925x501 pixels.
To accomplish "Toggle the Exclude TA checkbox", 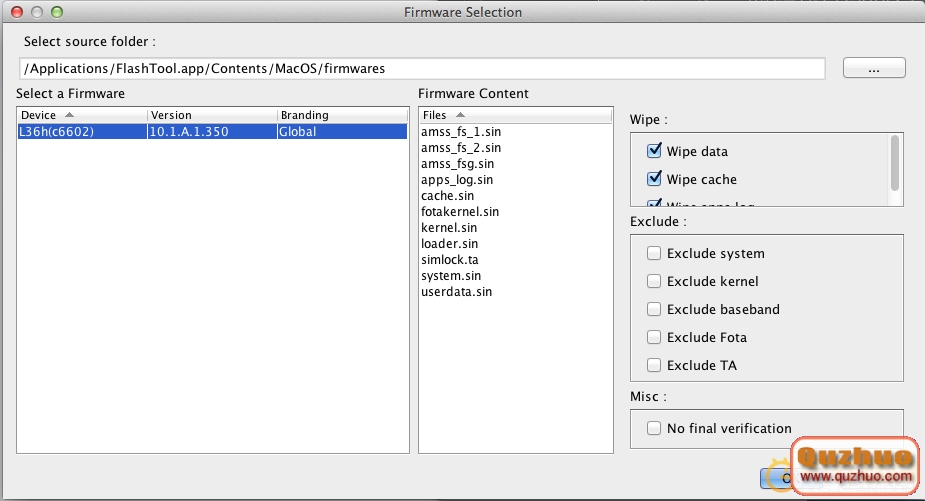I will click(655, 365).
